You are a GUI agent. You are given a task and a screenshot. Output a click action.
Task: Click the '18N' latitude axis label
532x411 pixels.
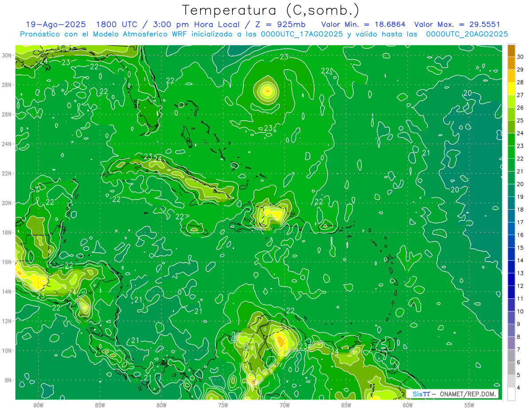[x=7, y=232]
